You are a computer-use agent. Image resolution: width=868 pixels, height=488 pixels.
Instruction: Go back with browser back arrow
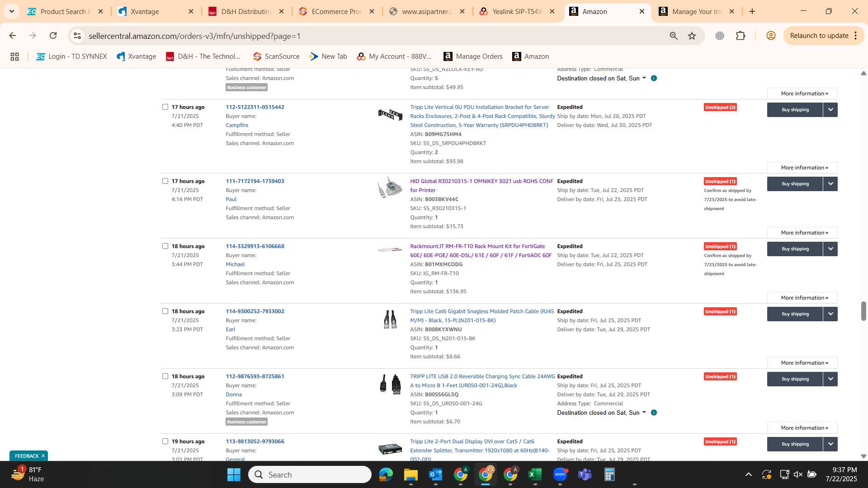12,36
